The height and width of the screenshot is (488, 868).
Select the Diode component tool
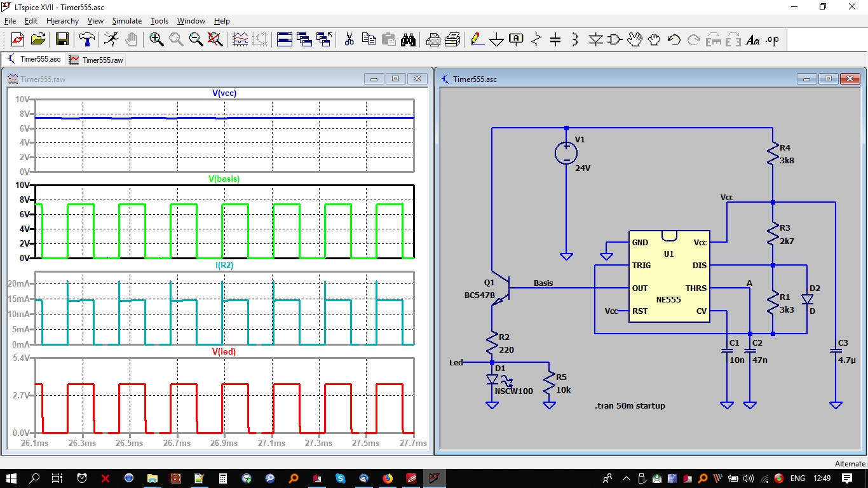(x=595, y=39)
